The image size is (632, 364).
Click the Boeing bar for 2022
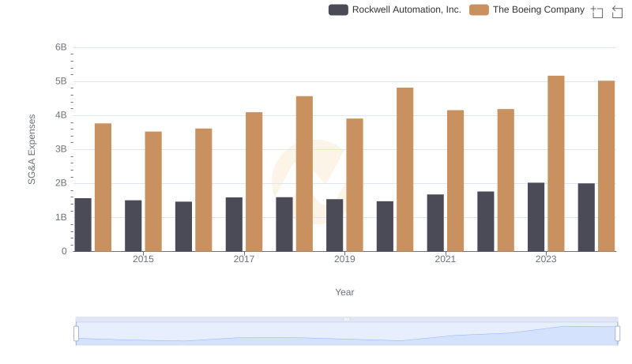506,180
